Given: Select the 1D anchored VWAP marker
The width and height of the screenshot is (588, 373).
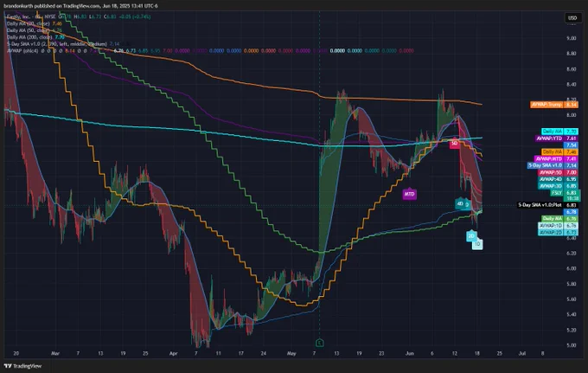Looking at the screenshot, I should click(x=477, y=244).
